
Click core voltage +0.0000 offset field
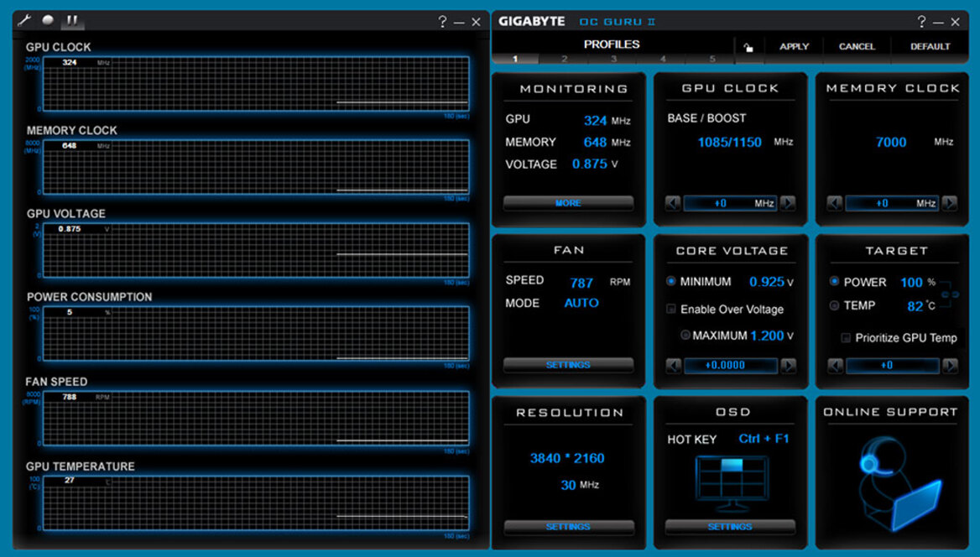(731, 365)
